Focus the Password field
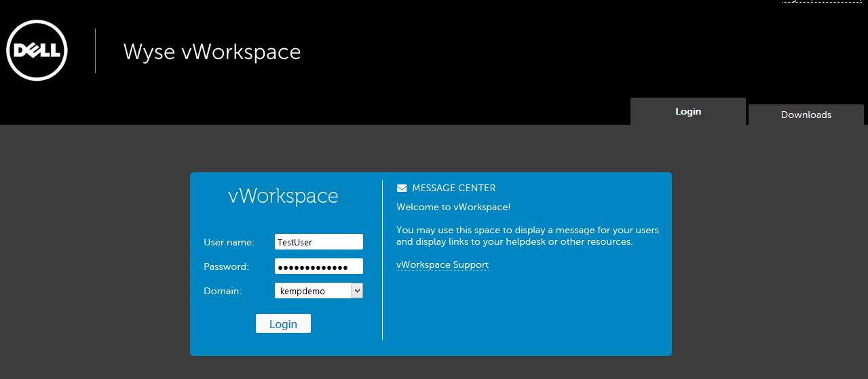The width and height of the screenshot is (868, 379). 319,266
